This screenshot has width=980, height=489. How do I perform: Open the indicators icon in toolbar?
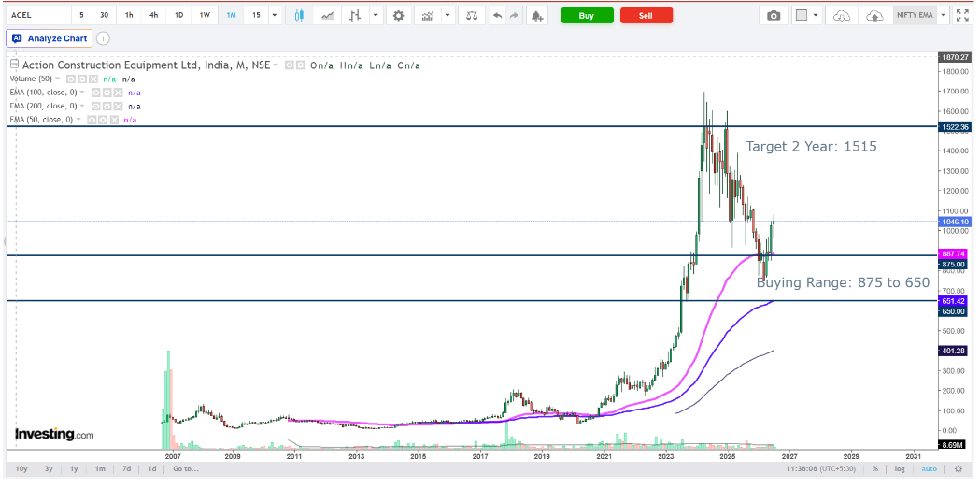[x=428, y=16]
